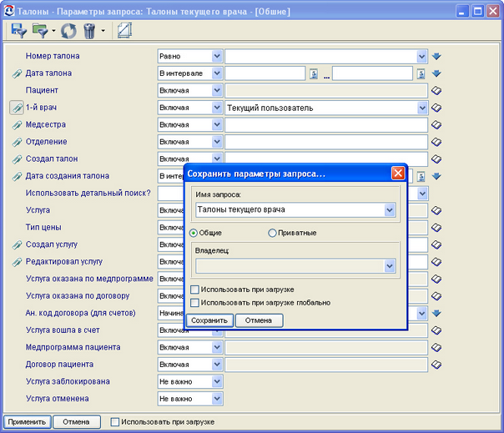Screen dimensions: 504x433
Task: Open Включая dropdown for Пациент
Action: pos(217,90)
